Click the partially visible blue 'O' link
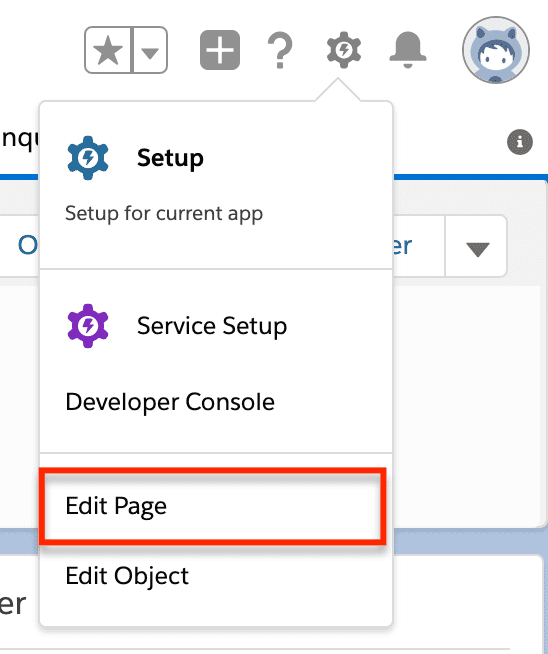This screenshot has width=548, height=654. 28,245
